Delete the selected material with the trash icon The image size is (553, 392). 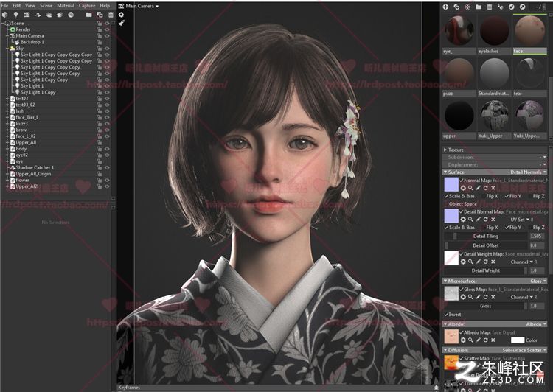490,7
